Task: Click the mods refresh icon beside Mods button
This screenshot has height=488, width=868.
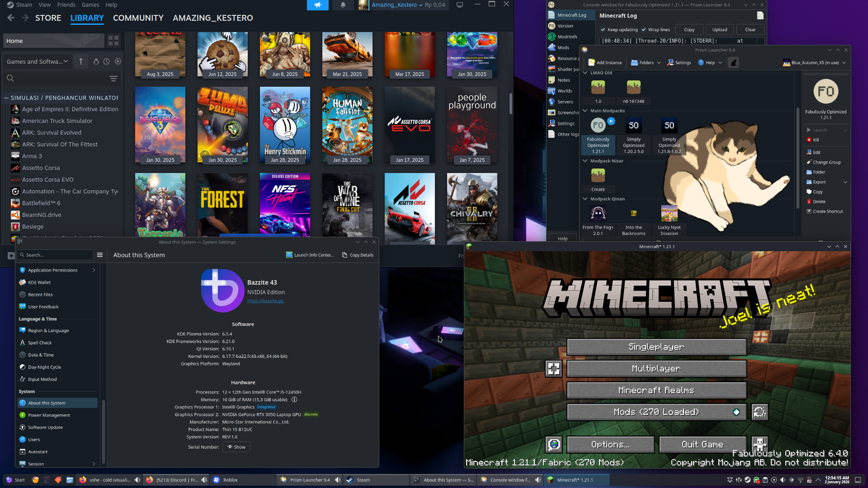Action: [759, 412]
